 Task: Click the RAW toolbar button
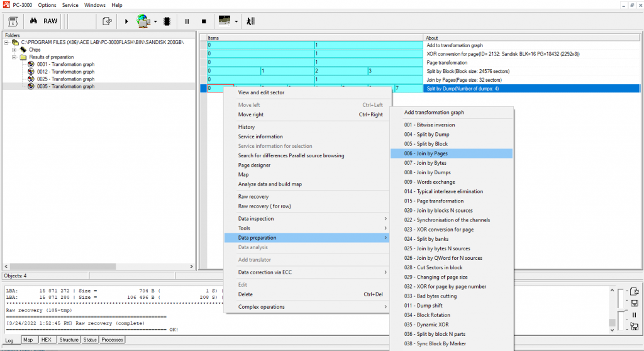[50, 21]
